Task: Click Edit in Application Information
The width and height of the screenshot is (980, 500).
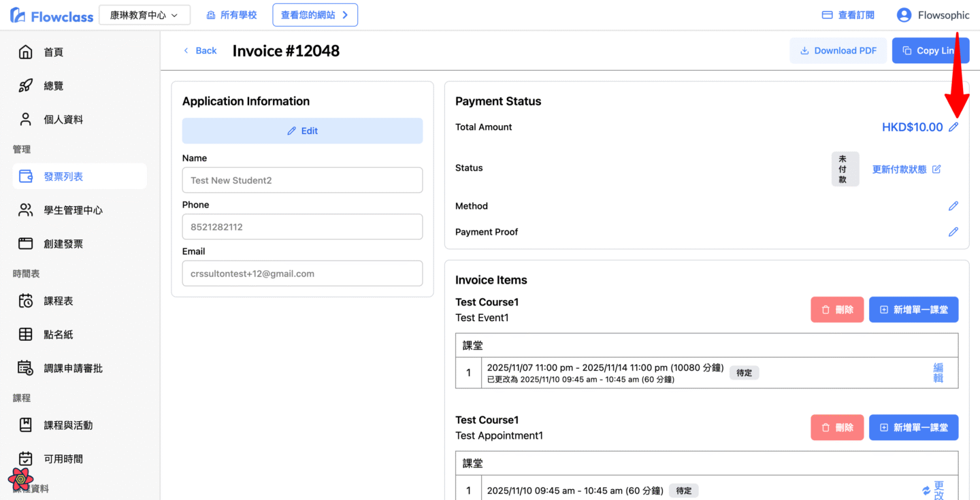Action: click(x=302, y=131)
